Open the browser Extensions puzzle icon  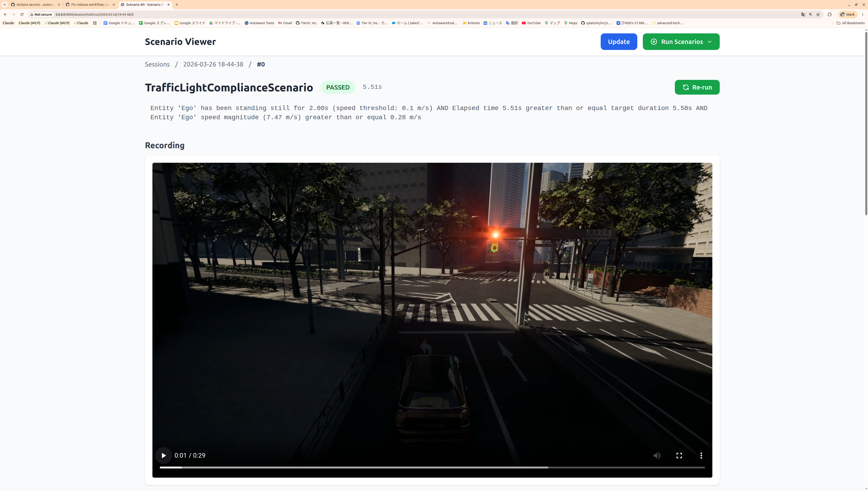[830, 15]
